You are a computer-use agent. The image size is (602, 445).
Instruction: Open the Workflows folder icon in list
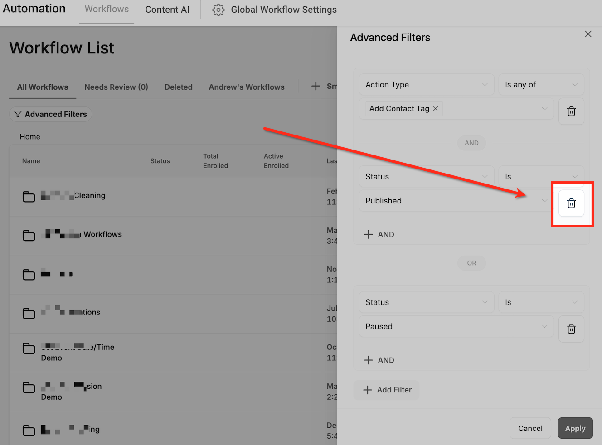pyautogui.click(x=28, y=235)
